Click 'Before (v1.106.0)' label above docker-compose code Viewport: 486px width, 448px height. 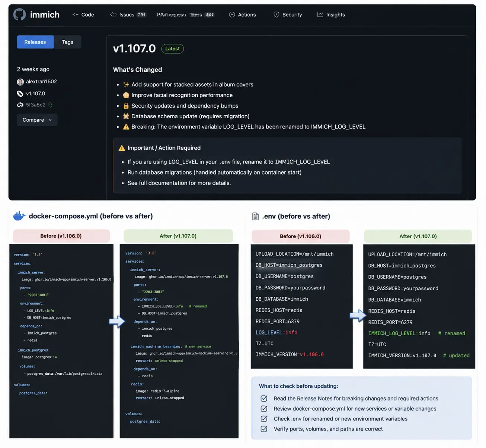point(61,236)
